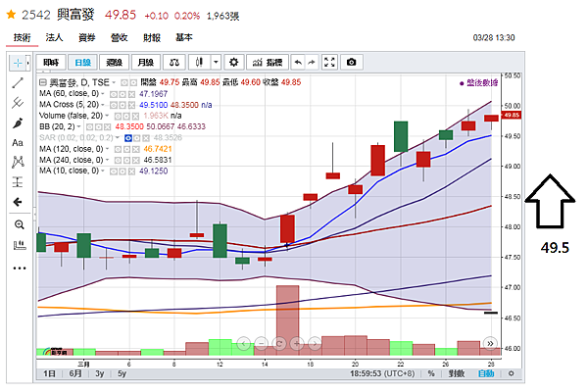Select the magnifier zoom-in tool

[20, 224]
